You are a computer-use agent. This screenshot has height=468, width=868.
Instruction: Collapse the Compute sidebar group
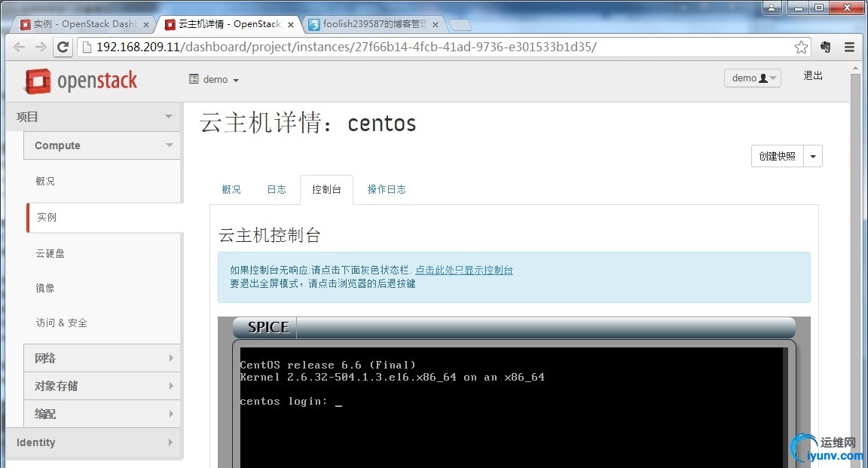click(102, 145)
